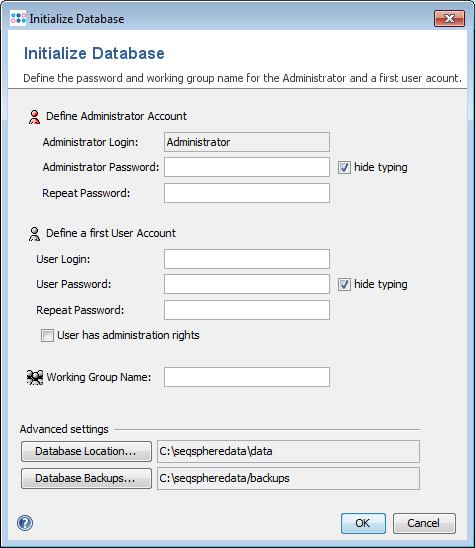The height and width of the screenshot is (548, 475).
Task: Click the first user account person icon
Action: [x=34, y=234]
